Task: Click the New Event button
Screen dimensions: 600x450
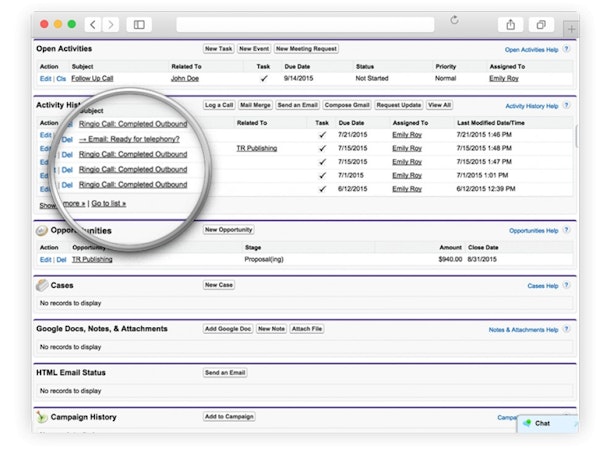Action: pos(254,49)
